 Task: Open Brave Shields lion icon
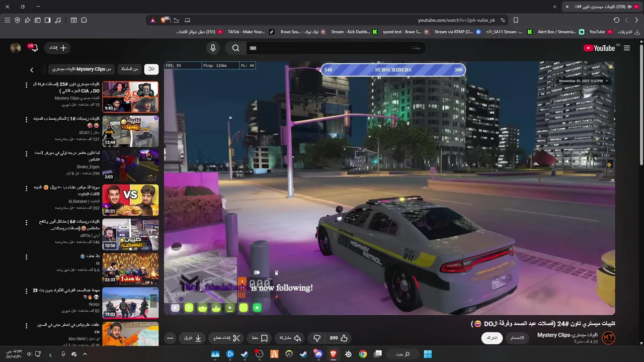[165, 20]
